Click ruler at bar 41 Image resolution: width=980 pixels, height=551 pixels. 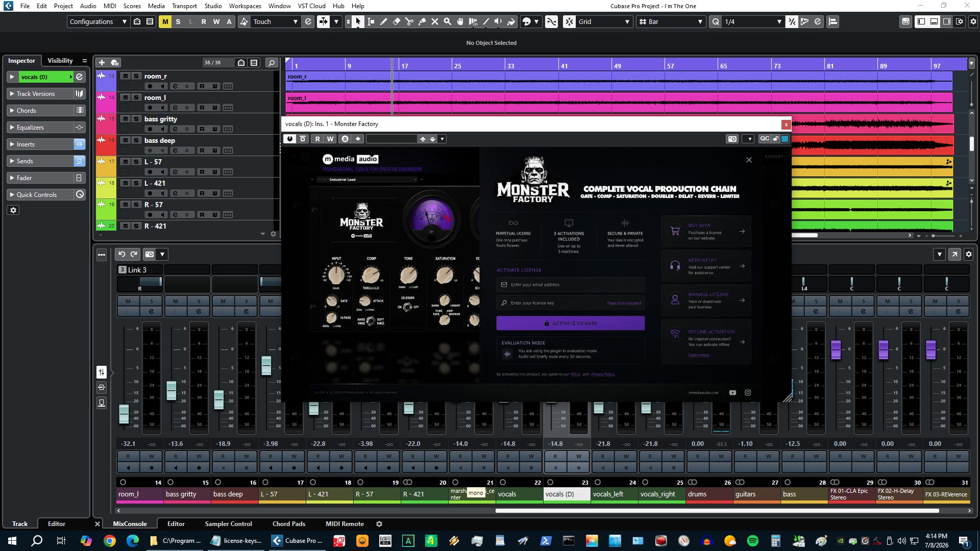point(563,65)
